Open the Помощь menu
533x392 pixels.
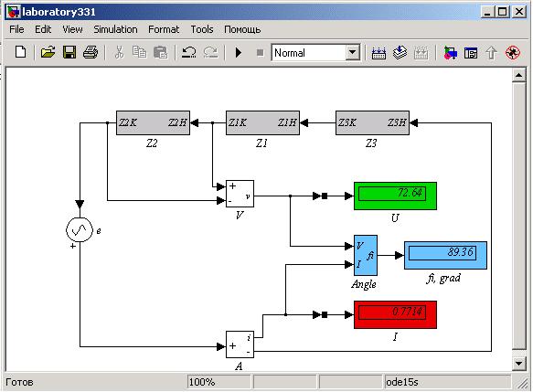click(242, 29)
